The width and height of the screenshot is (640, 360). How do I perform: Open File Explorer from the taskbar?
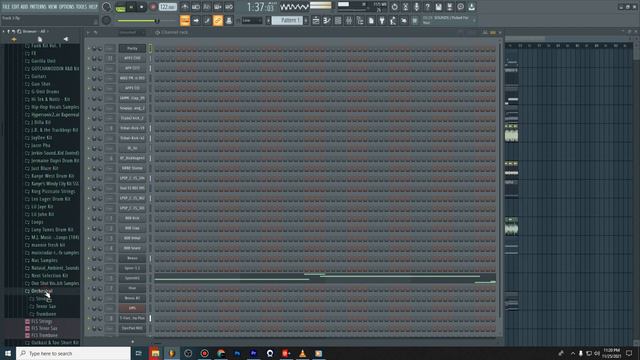[x=155, y=353]
